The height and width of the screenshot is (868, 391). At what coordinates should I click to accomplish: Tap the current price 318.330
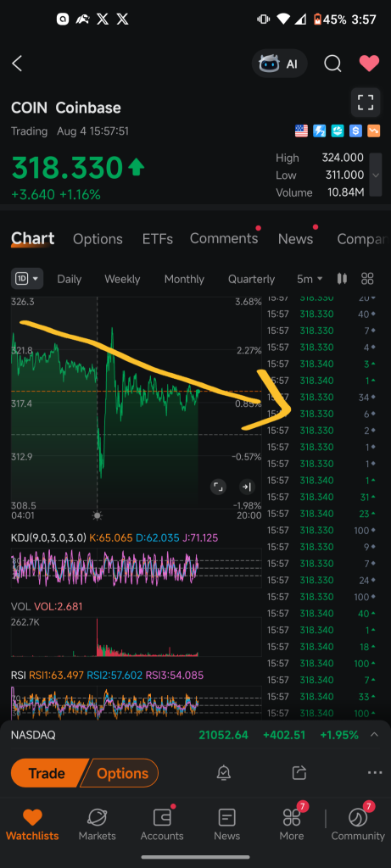click(66, 169)
